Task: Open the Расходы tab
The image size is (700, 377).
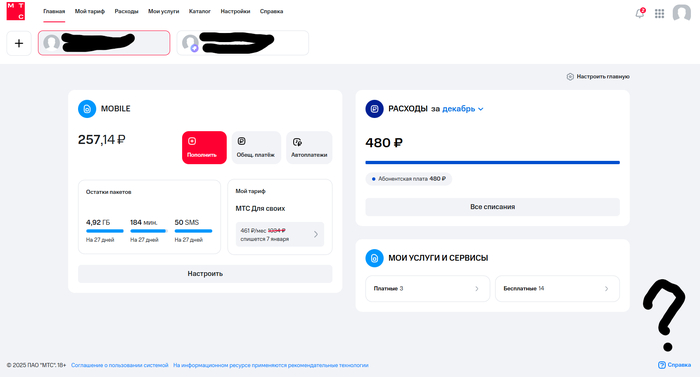Action: [126, 12]
